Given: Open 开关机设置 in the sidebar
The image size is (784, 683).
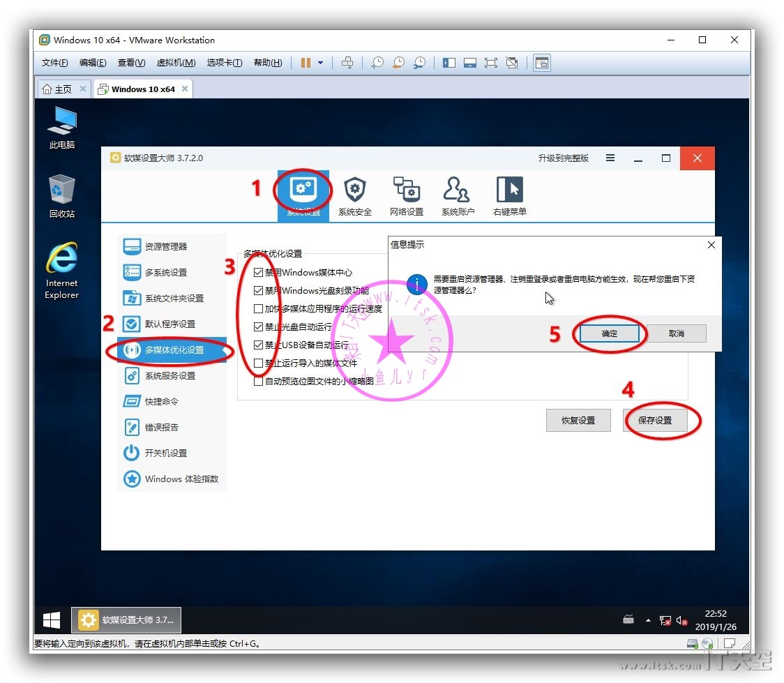Looking at the screenshot, I should pos(172,453).
